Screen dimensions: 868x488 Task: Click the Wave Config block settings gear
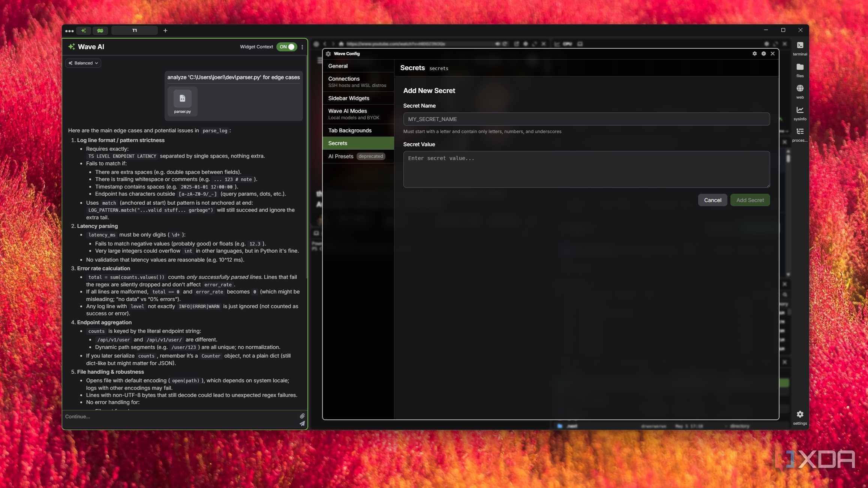click(x=754, y=54)
